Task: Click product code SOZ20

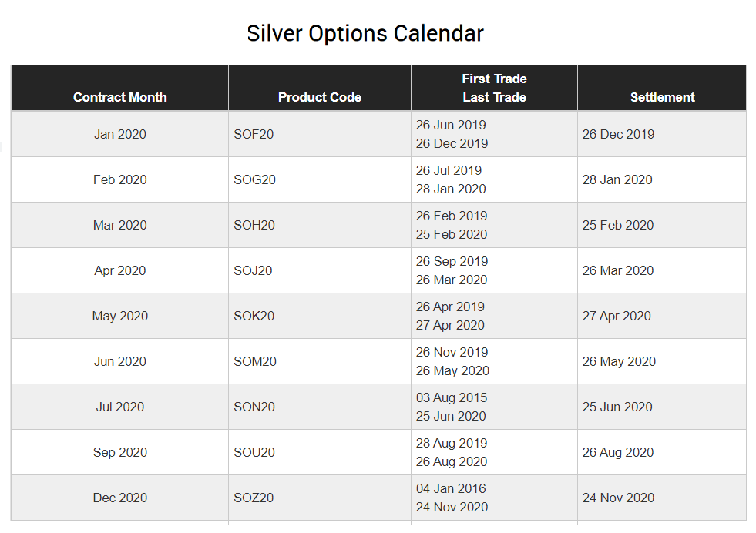Action: click(254, 498)
